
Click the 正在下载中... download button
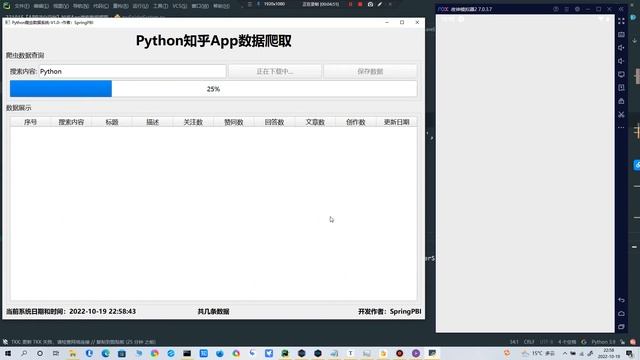[x=275, y=71]
